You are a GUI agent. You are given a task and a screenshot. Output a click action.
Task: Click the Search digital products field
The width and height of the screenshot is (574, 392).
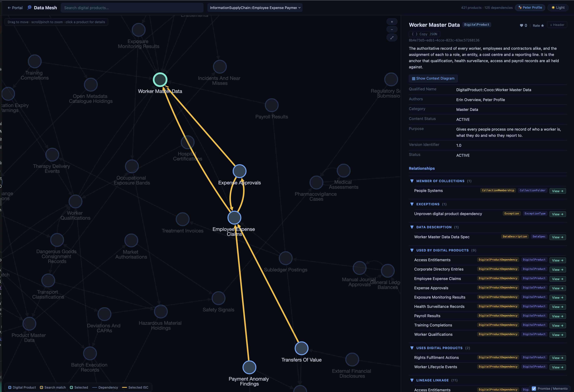click(x=132, y=8)
